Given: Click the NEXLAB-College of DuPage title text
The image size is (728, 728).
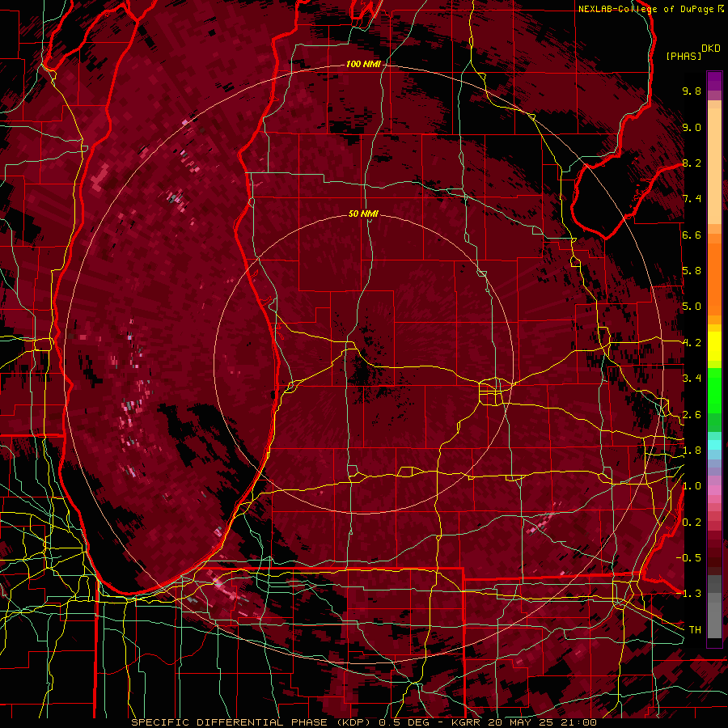Looking at the screenshot, I should pyautogui.click(x=645, y=9).
